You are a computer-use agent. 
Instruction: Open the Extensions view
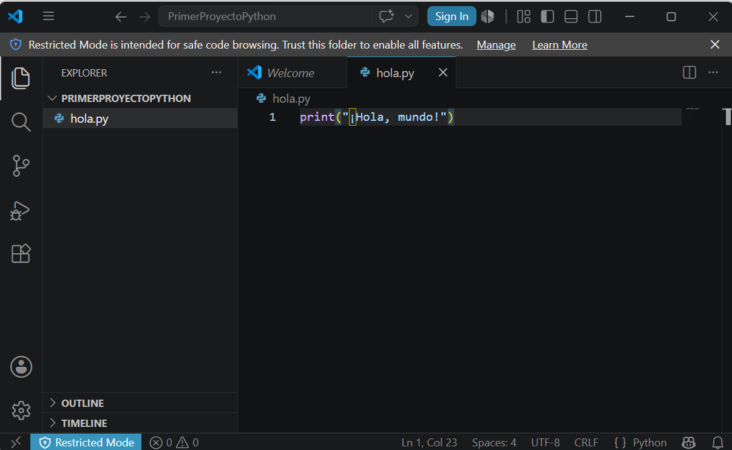(21, 253)
